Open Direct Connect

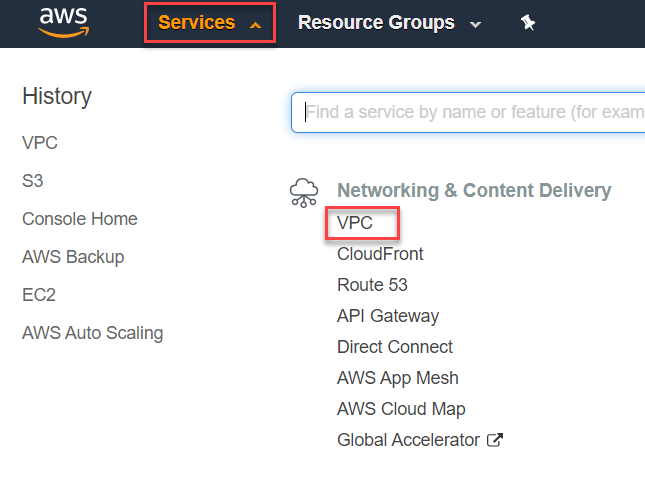tap(394, 347)
